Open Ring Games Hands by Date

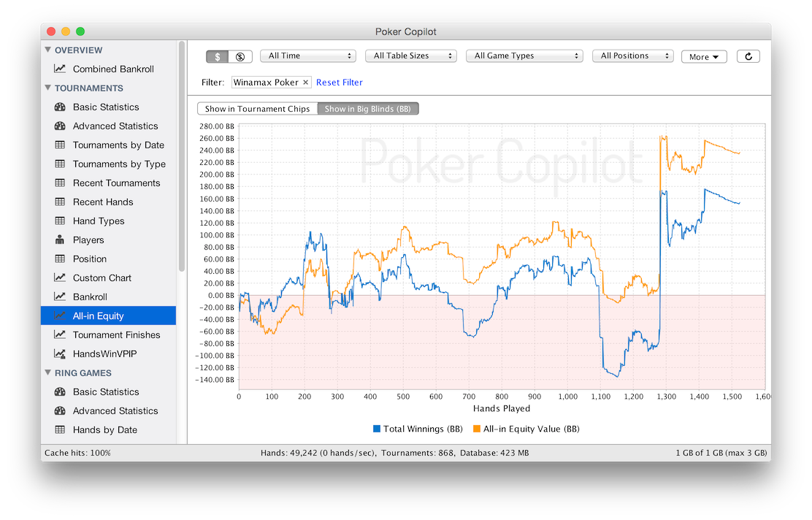coord(108,429)
